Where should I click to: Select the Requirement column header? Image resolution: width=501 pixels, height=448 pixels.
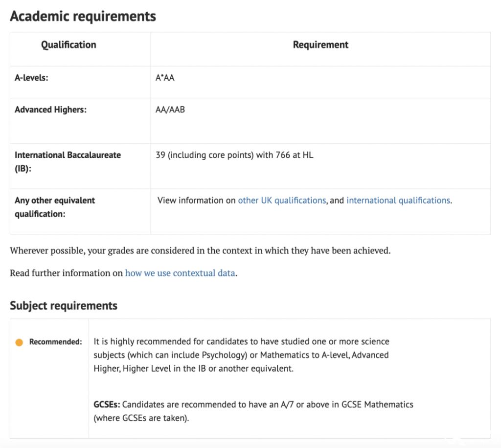click(x=320, y=45)
